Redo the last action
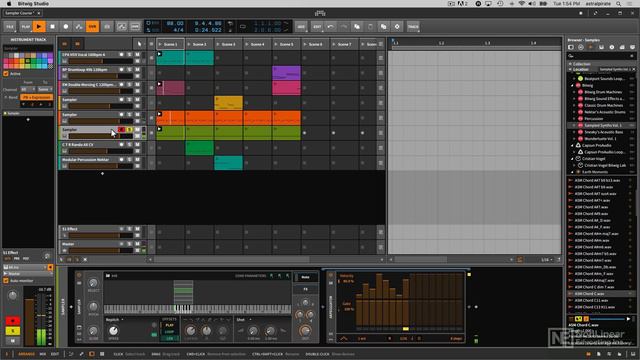This screenshot has height=360, width=640. coord(344,27)
